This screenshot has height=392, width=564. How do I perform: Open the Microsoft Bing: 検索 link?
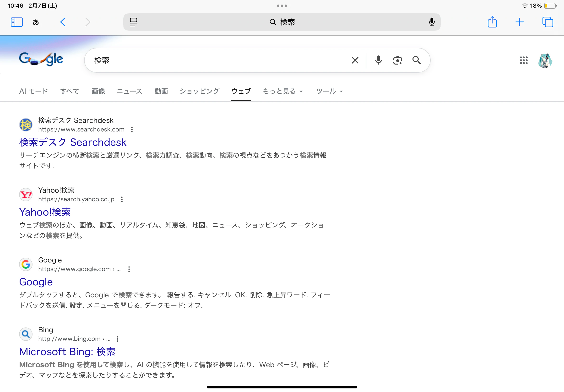[67, 351]
